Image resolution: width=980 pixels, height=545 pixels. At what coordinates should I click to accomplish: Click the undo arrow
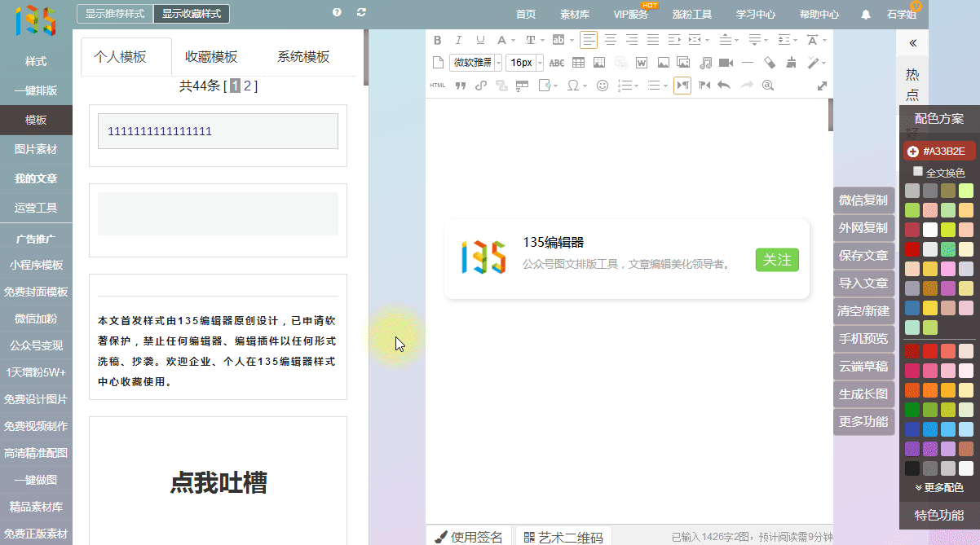tap(724, 86)
